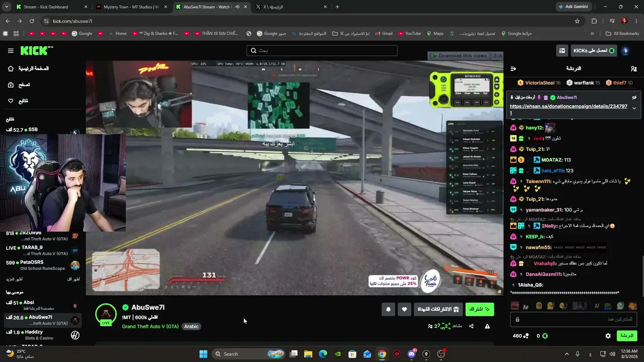Open the channel points icon showing 460

tap(521, 336)
